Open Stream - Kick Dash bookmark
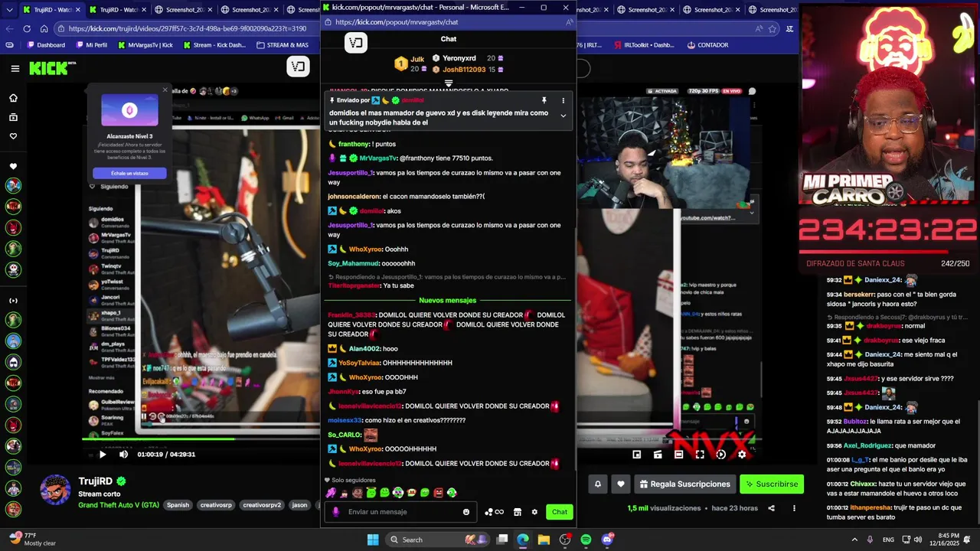Screen dimensions: 980x551 [x=214, y=45]
